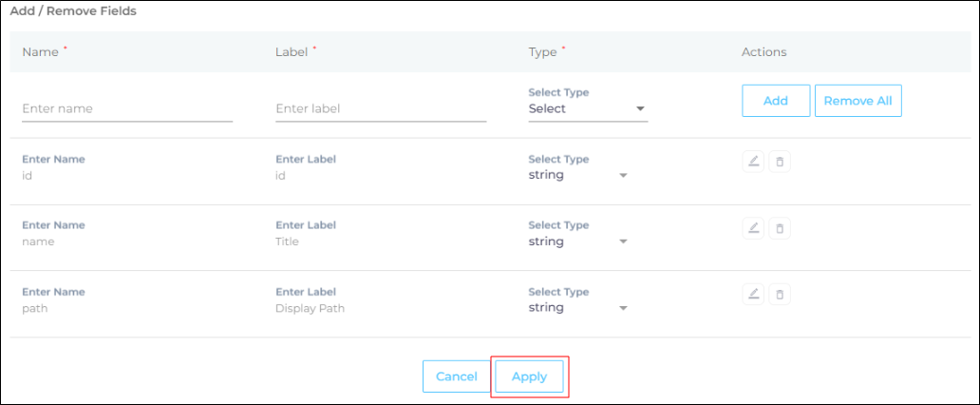
Task: Delete the name field row with trash icon
Action: 780,228
